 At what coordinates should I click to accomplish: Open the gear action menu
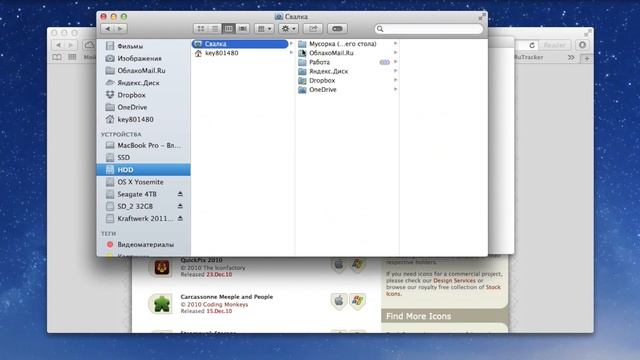coord(288,29)
